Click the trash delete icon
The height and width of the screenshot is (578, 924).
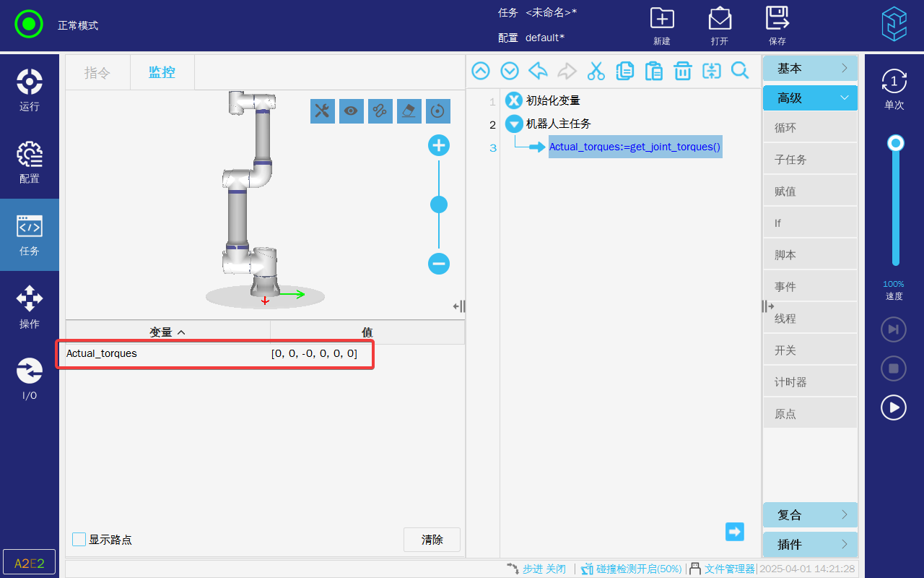point(682,71)
